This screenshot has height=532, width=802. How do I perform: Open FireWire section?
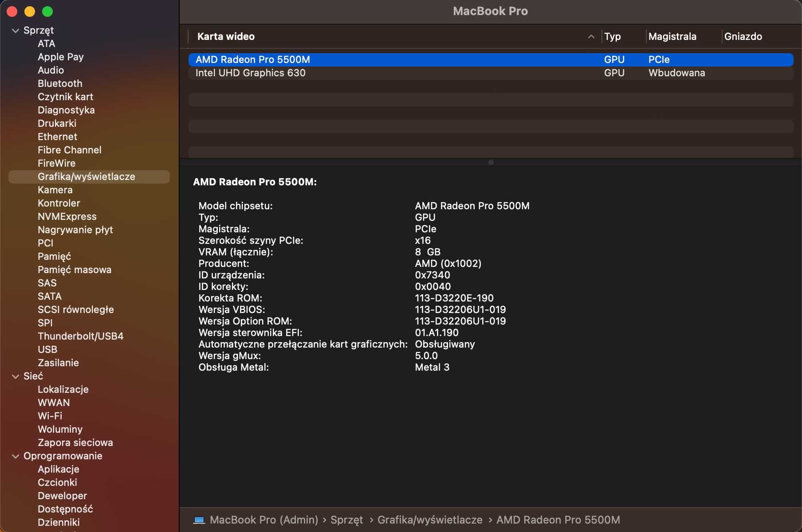point(56,163)
